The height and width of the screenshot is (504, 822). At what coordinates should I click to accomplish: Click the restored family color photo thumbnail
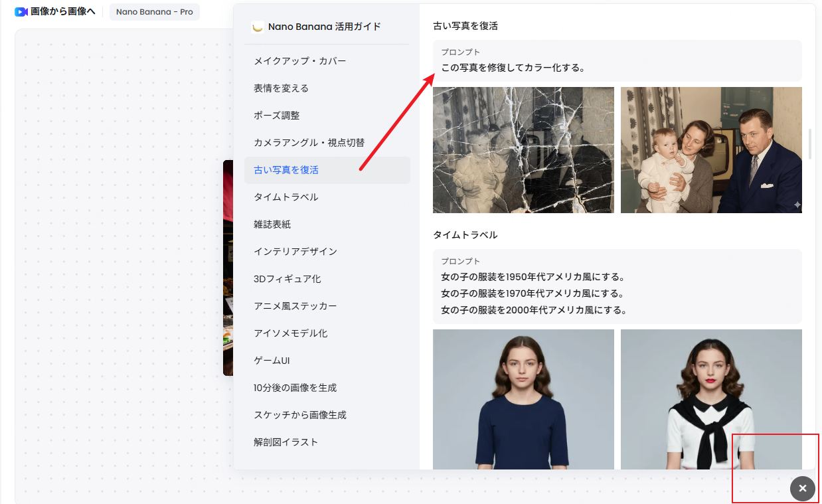[x=710, y=149]
